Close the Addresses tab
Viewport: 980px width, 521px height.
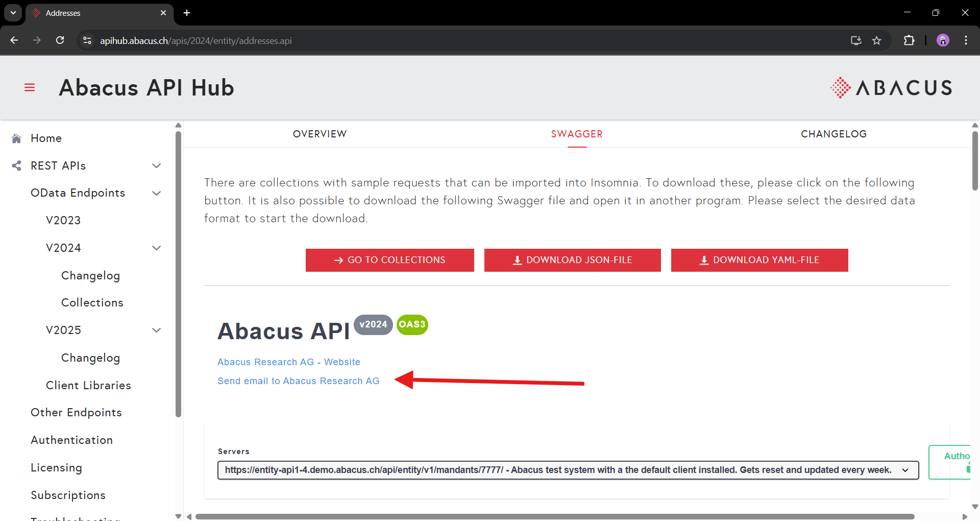[163, 13]
